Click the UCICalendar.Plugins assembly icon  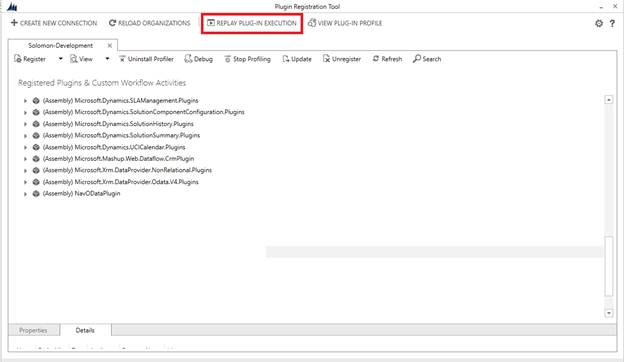(x=36, y=147)
